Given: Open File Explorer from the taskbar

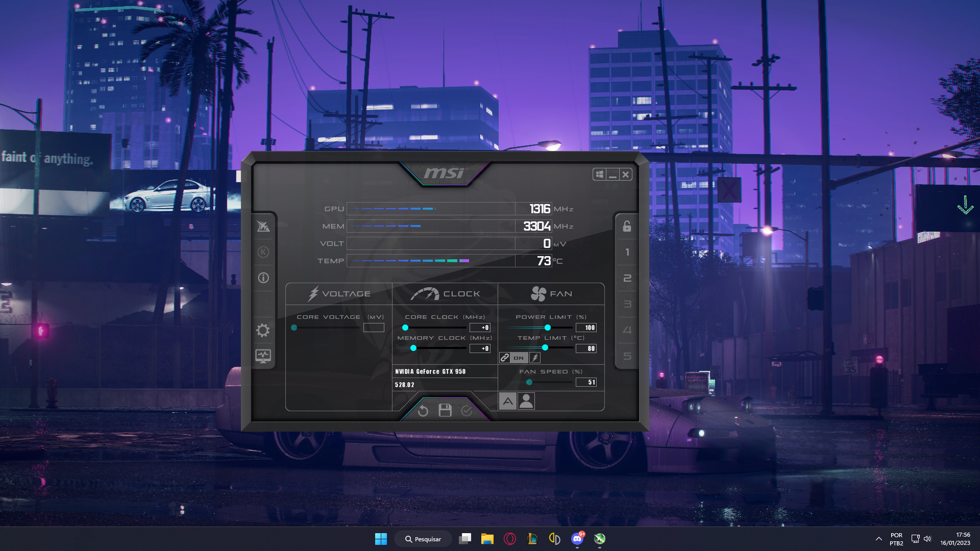Looking at the screenshot, I should tap(487, 539).
